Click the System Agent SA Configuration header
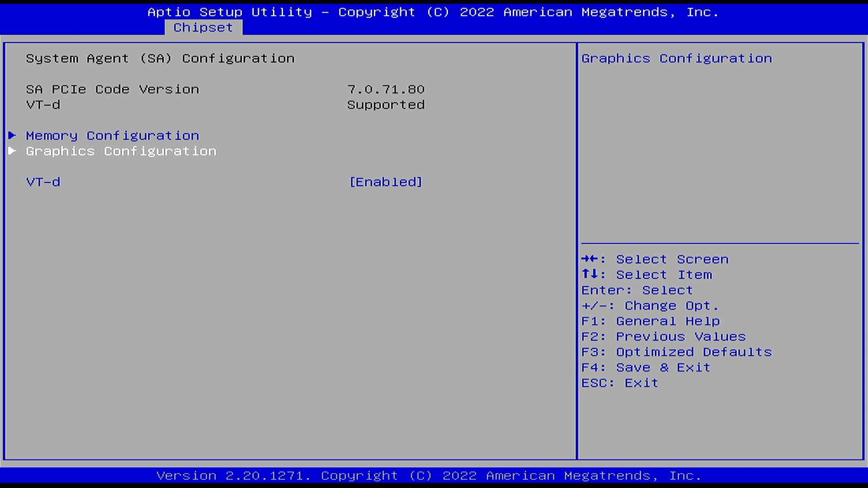Viewport: 868px width, 488px height. coord(160,58)
